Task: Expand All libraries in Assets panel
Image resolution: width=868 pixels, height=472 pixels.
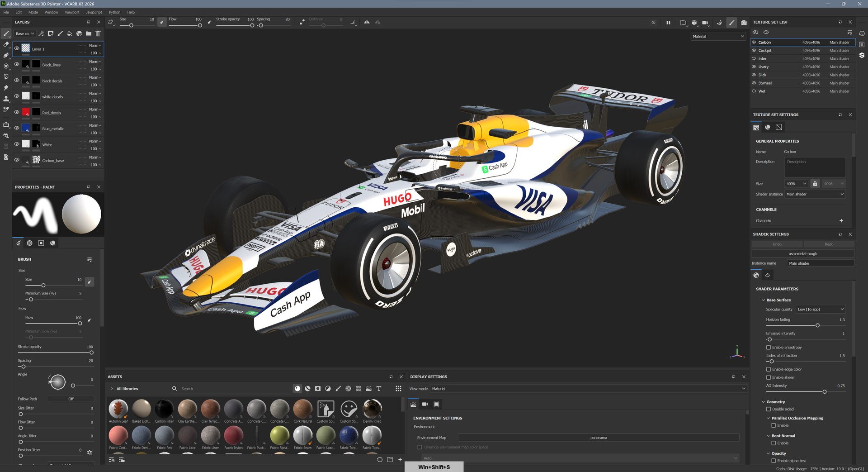Action: (112, 389)
